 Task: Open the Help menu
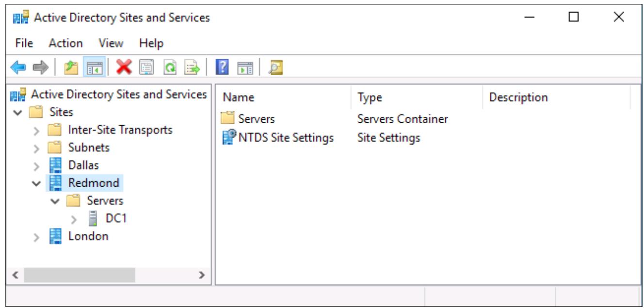(151, 43)
